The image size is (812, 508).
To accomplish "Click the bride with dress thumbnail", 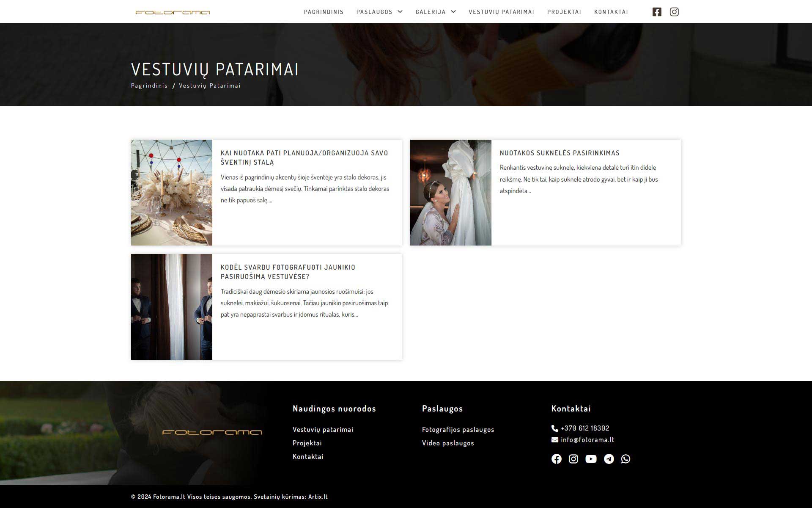I will point(451,193).
